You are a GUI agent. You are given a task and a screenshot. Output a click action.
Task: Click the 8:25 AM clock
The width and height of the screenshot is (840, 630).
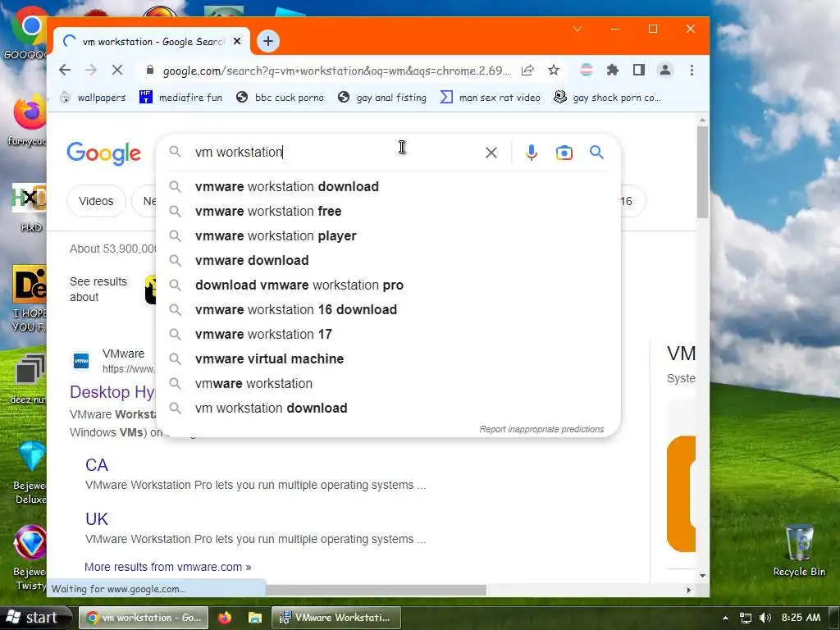(x=801, y=618)
